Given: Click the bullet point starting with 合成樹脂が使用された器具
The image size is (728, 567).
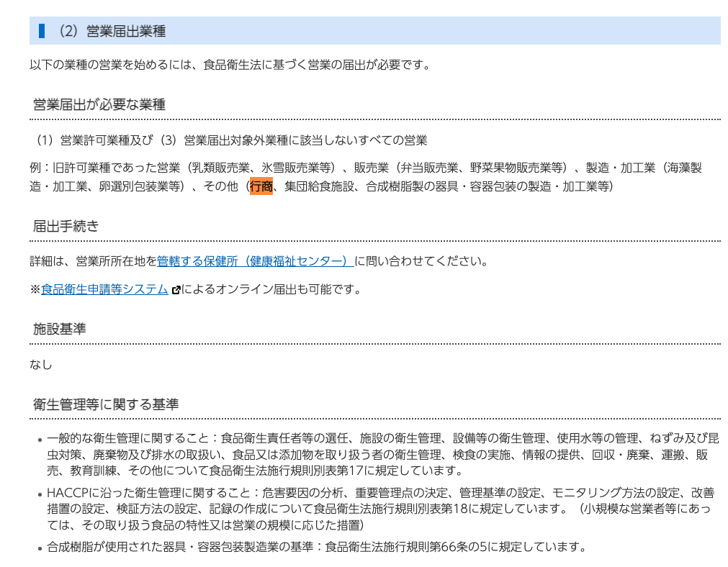Looking at the screenshot, I should tap(317, 547).
